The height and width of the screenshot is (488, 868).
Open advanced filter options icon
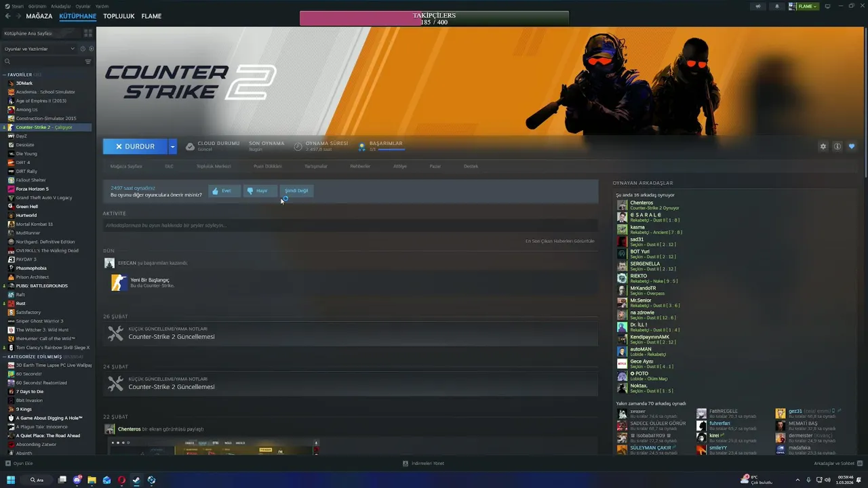point(87,62)
